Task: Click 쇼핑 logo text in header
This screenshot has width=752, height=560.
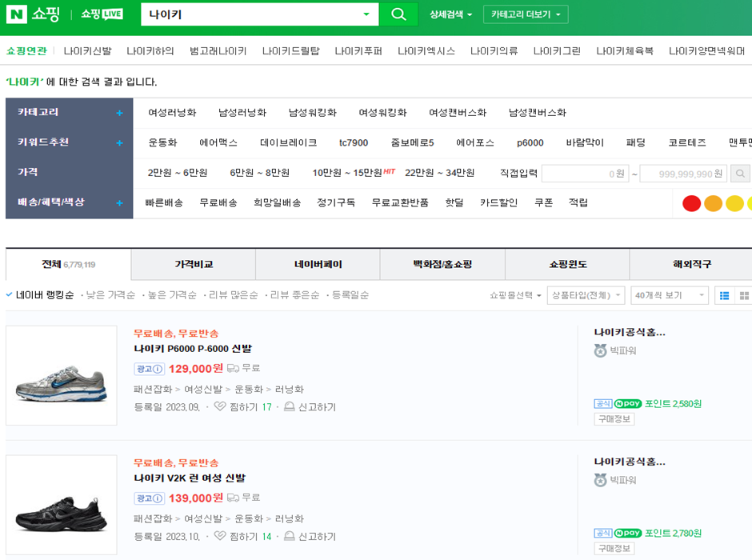Action: [46, 14]
